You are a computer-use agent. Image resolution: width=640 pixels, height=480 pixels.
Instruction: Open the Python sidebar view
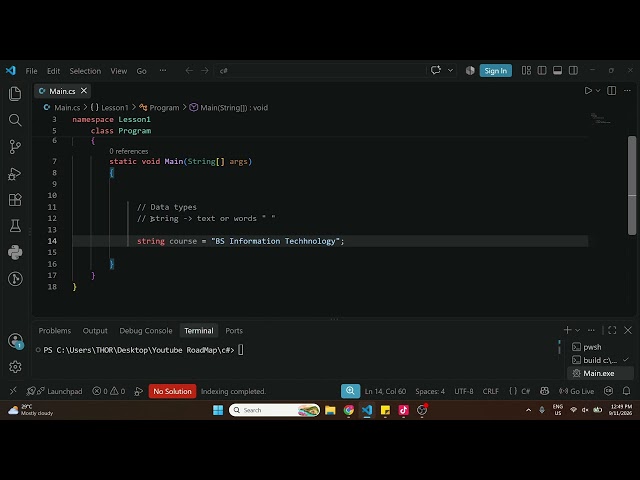click(x=15, y=252)
